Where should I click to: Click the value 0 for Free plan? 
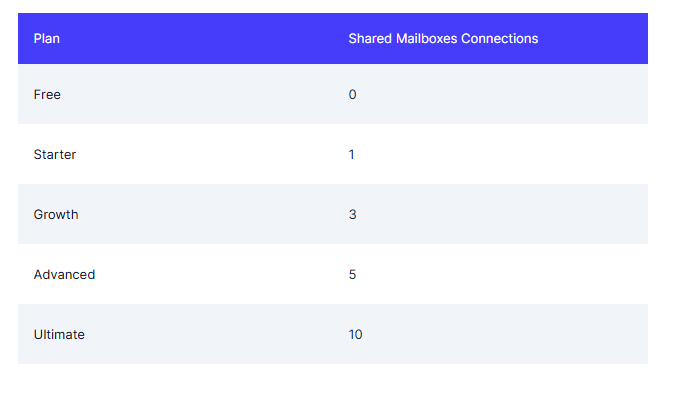click(352, 94)
